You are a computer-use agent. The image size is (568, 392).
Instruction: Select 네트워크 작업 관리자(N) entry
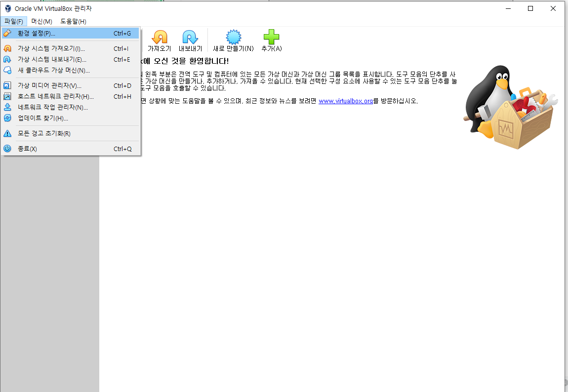click(70, 107)
